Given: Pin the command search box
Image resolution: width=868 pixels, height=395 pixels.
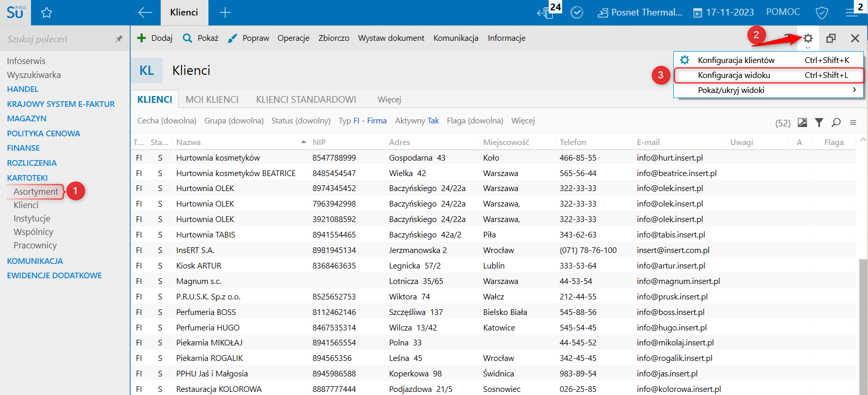Looking at the screenshot, I should click(x=119, y=39).
